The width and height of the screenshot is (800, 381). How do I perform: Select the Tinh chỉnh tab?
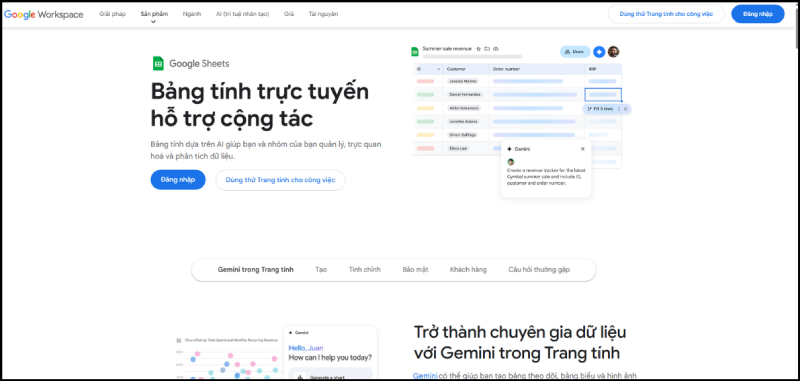(365, 270)
